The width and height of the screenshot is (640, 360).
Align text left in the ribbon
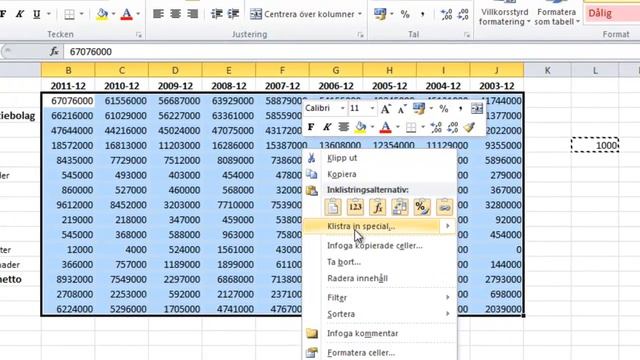(158, 14)
